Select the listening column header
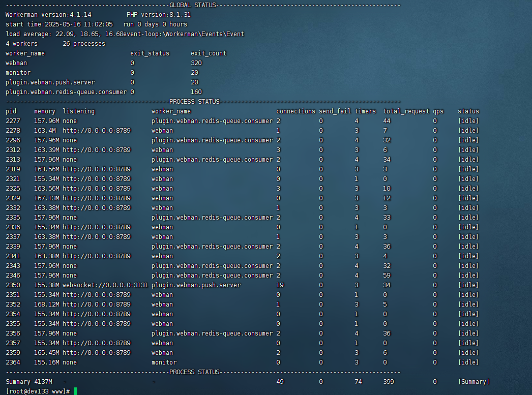This screenshot has width=532, height=395. click(x=79, y=111)
